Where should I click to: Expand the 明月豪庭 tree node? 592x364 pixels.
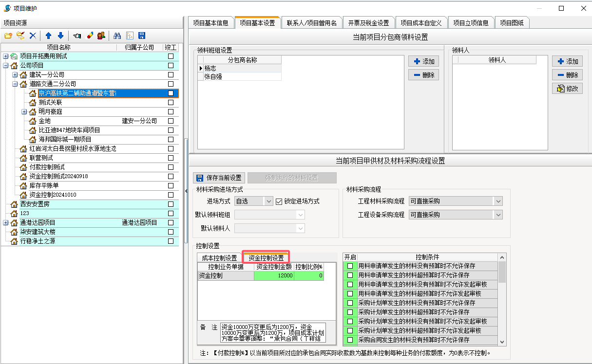(x=24, y=111)
